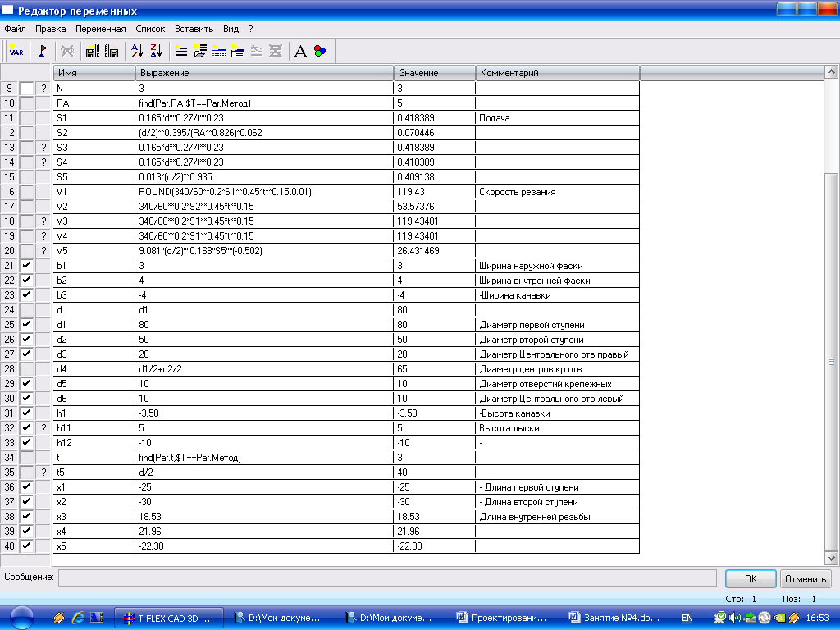Click the Выражение column header

pos(264,73)
